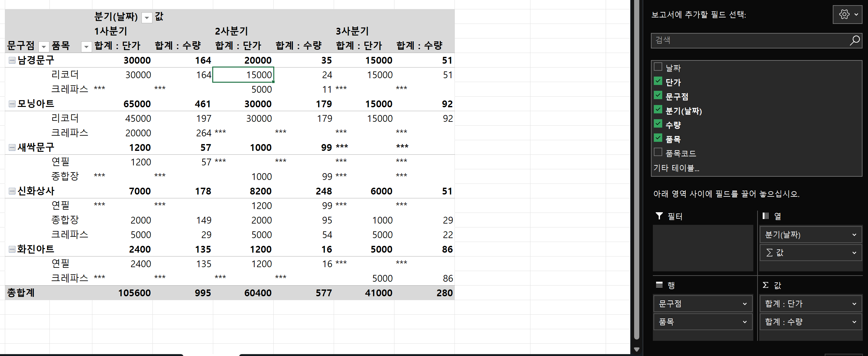This screenshot has height=356, width=868.
Task: Open 문구점 field dropdown in rows area
Action: click(744, 304)
